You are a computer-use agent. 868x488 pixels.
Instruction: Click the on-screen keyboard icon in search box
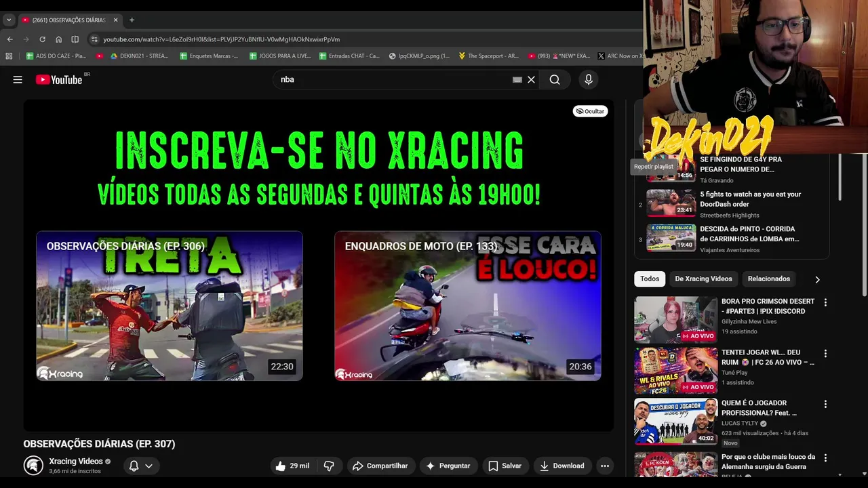pyautogui.click(x=517, y=79)
